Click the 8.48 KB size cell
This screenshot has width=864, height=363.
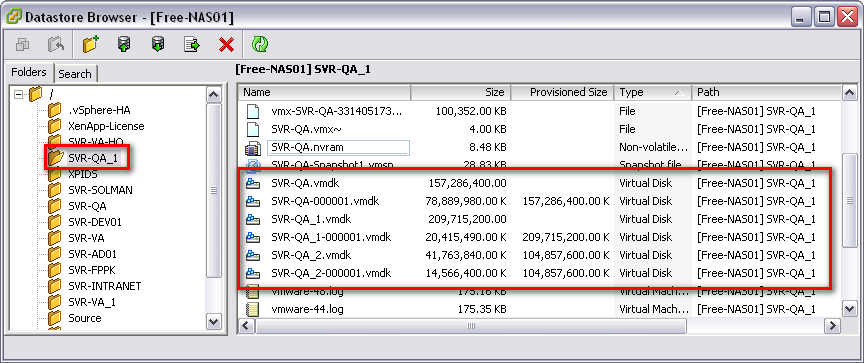488,148
